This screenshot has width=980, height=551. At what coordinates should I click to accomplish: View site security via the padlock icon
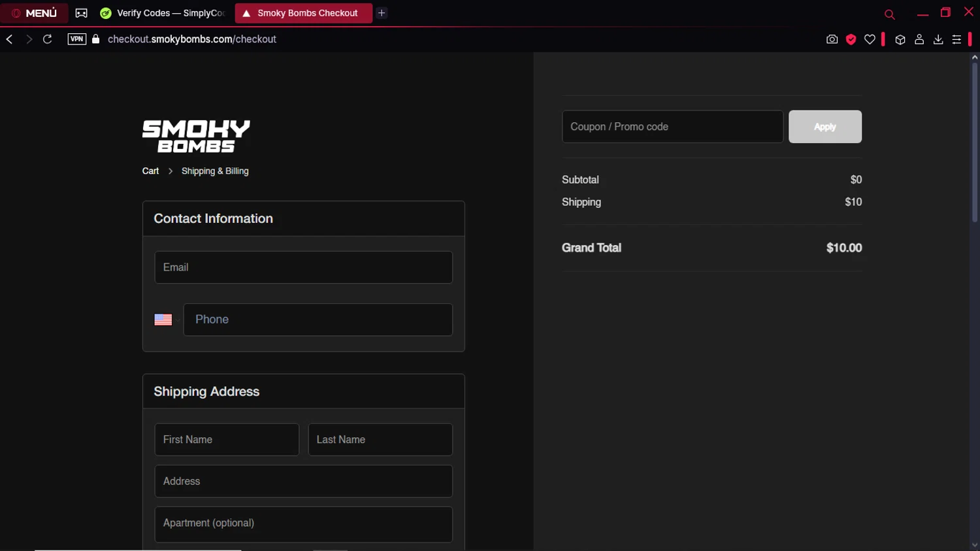(96, 39)
